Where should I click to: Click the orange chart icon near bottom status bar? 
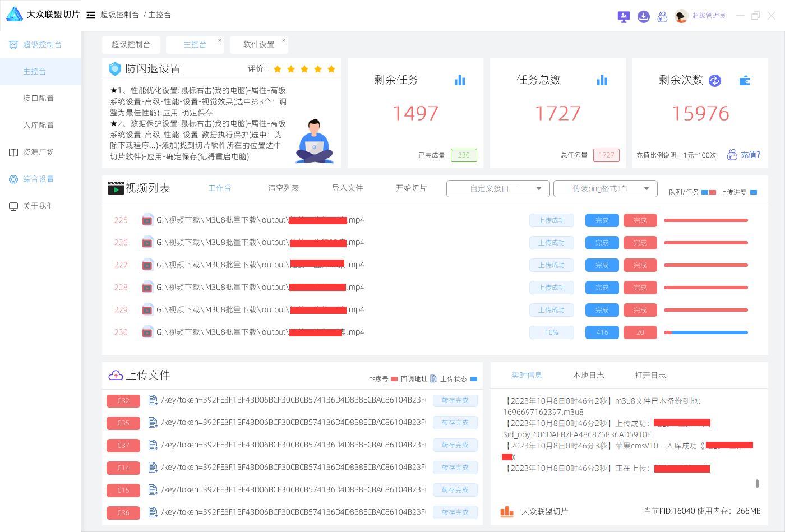tap(506, 511)
